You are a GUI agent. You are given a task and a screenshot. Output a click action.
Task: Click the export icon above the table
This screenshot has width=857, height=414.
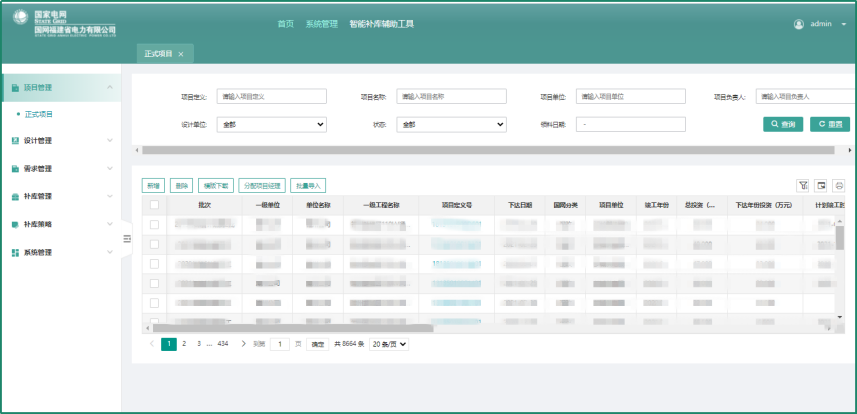click(821, 185)
